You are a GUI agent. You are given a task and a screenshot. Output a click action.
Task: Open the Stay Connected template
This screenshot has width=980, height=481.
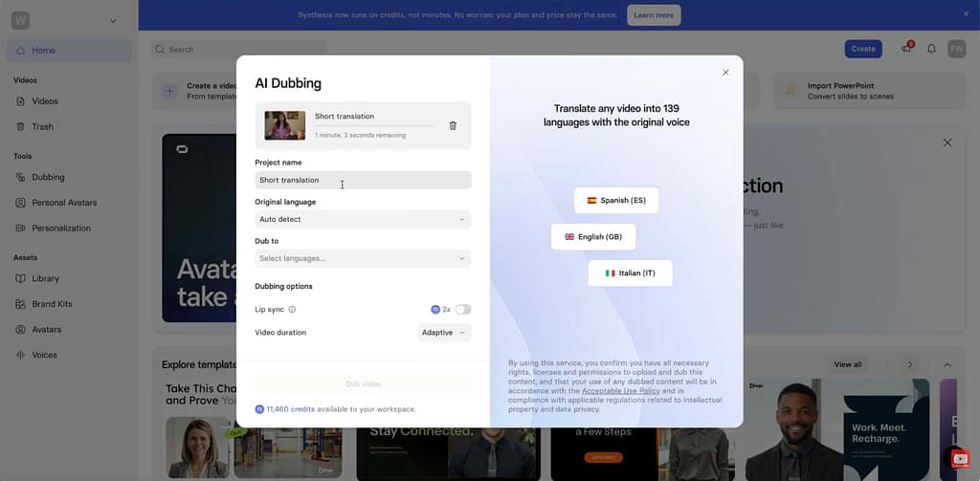[448, 453]
